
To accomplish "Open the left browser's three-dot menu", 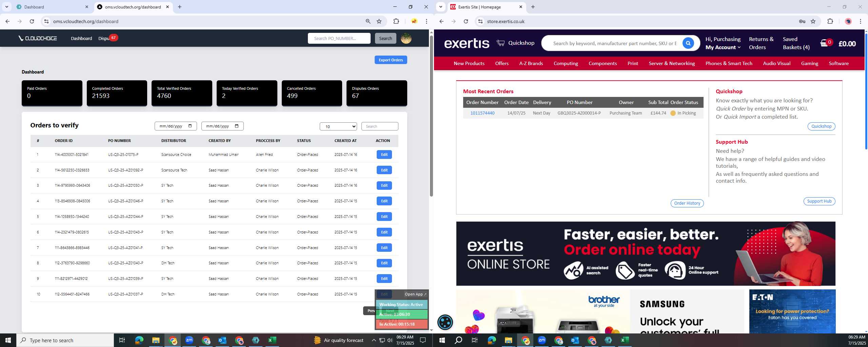I will click(427, 21).
